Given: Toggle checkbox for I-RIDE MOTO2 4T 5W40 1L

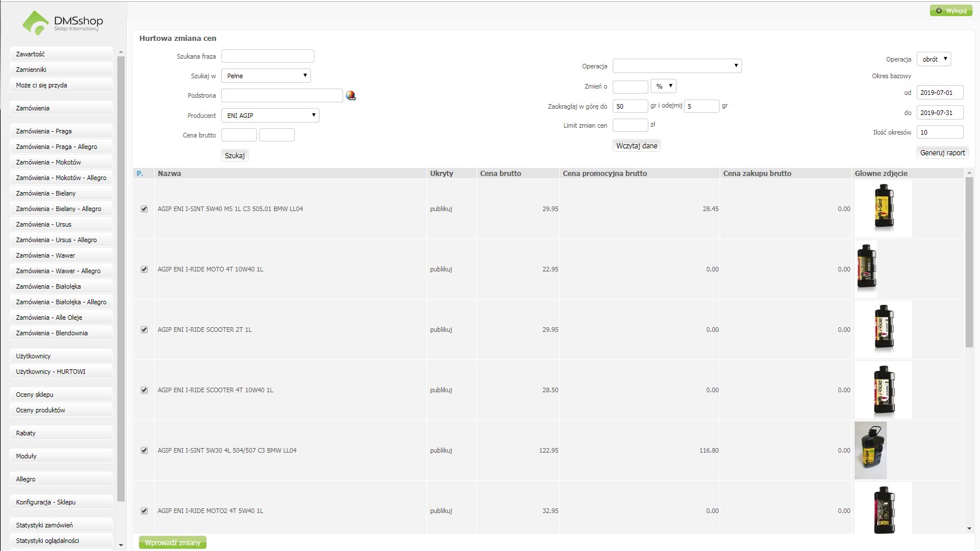Looking at the screenshot, I should pyautogui.click(x=144, y=511).
